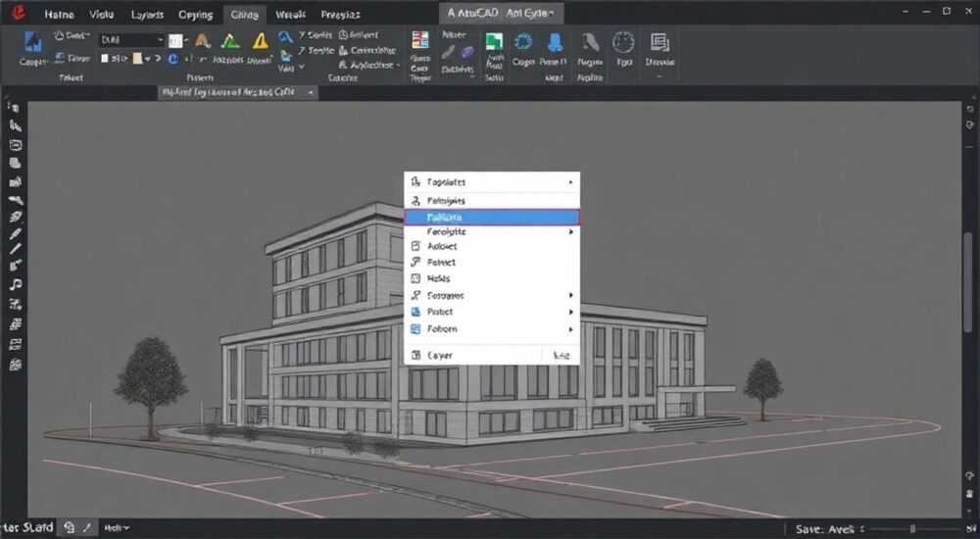Select the diagonal line tool in left toolbar
The image size is (980, 539).
point(16,249)
